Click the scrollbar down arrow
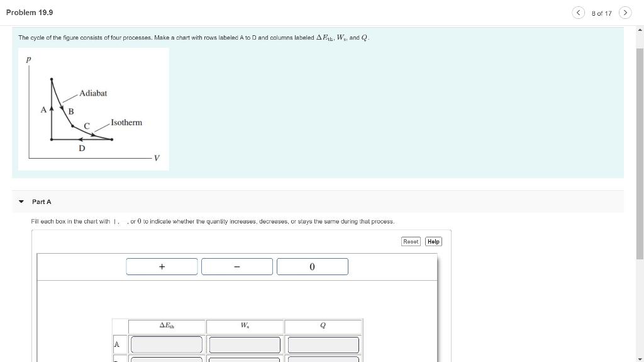Viewport: 644px width, 362px height. [x=640, y=358]
